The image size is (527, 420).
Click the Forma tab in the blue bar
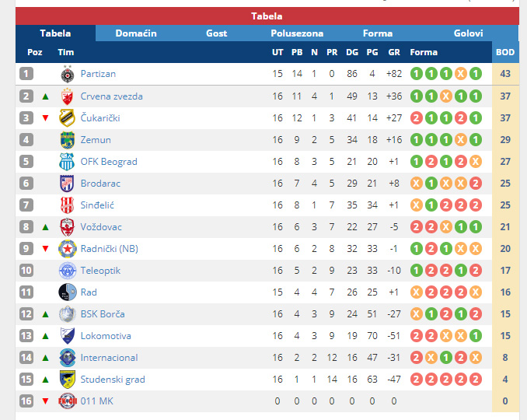click(x=378, y=33)
